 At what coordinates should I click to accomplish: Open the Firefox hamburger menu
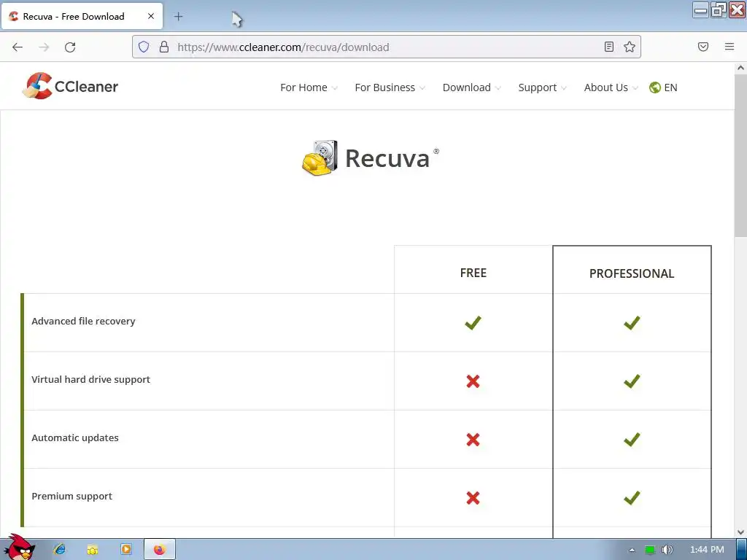[729, 47]
